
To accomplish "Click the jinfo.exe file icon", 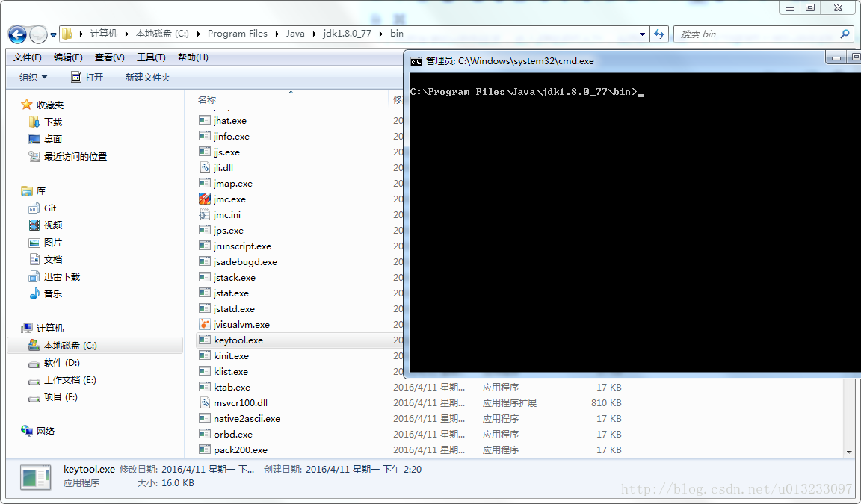I will tap(205, 136).
